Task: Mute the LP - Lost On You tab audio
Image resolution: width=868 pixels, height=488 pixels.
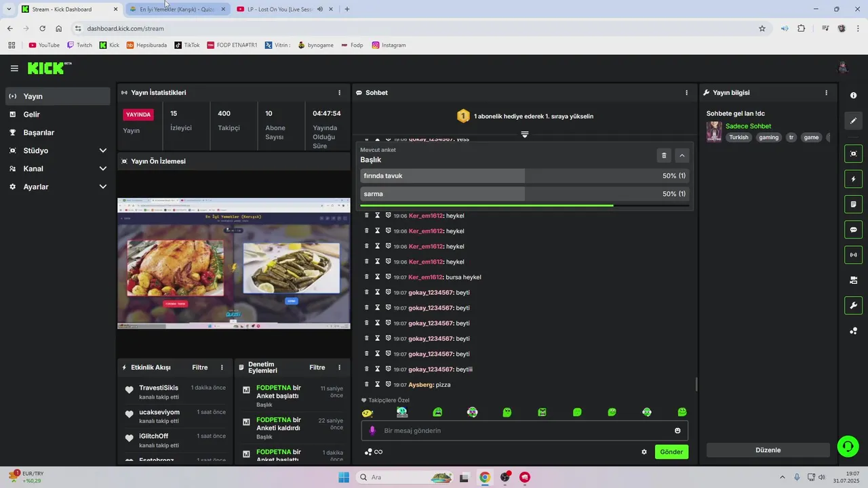Action: 320,9
